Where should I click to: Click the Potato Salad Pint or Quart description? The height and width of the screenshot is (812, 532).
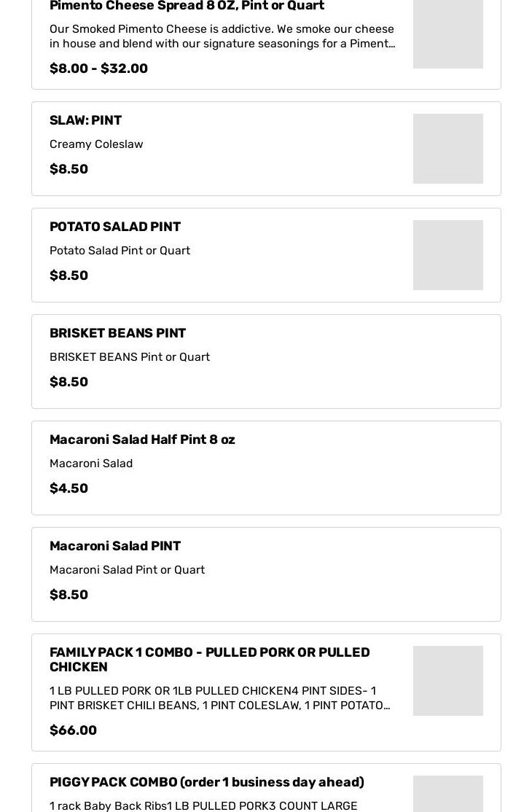click(x=120, y=251)
